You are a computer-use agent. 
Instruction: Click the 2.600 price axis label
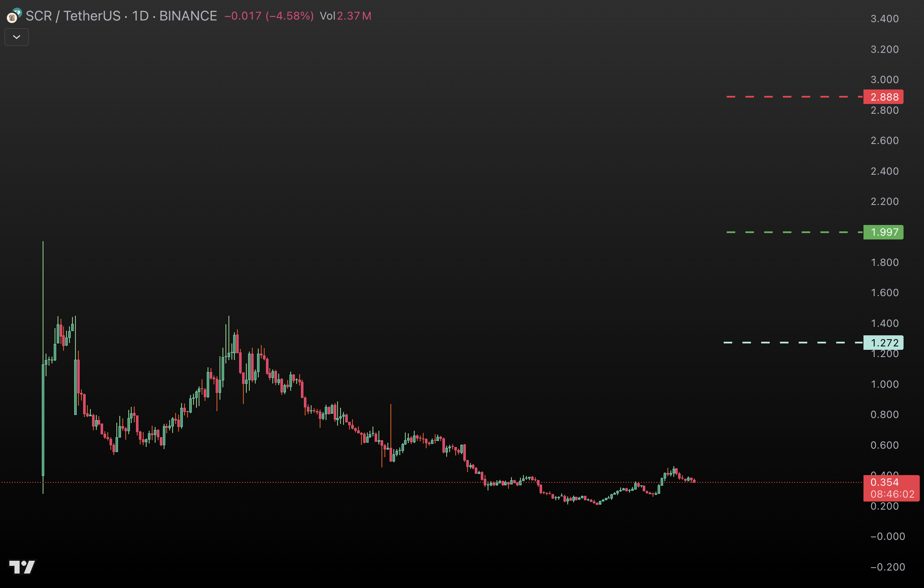884,141
